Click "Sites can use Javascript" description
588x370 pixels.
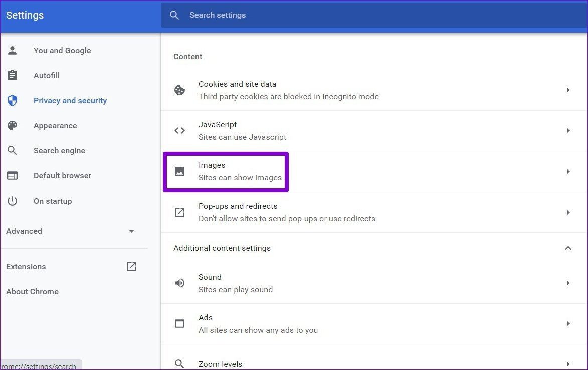242,137
